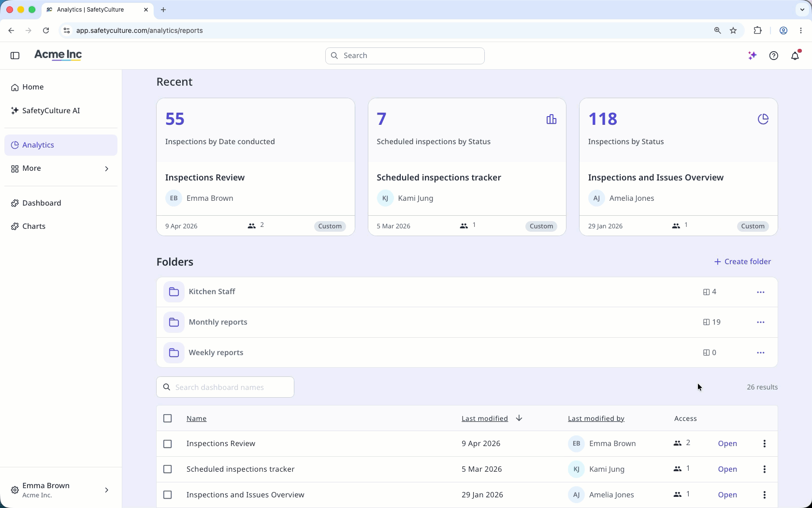Click the KJ avatar on Scheduled inspections tracker card
Image resolution: width=812 pixels, height=508 pixels.
385,198
